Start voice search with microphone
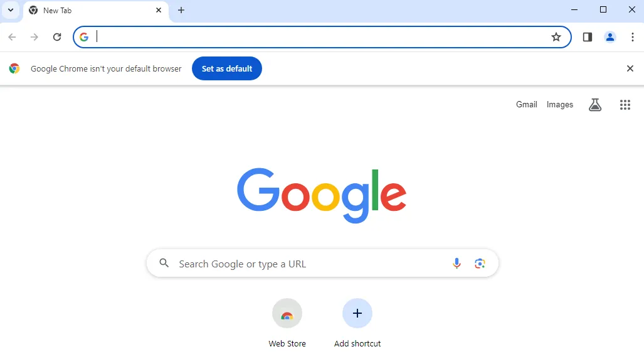 457,263
